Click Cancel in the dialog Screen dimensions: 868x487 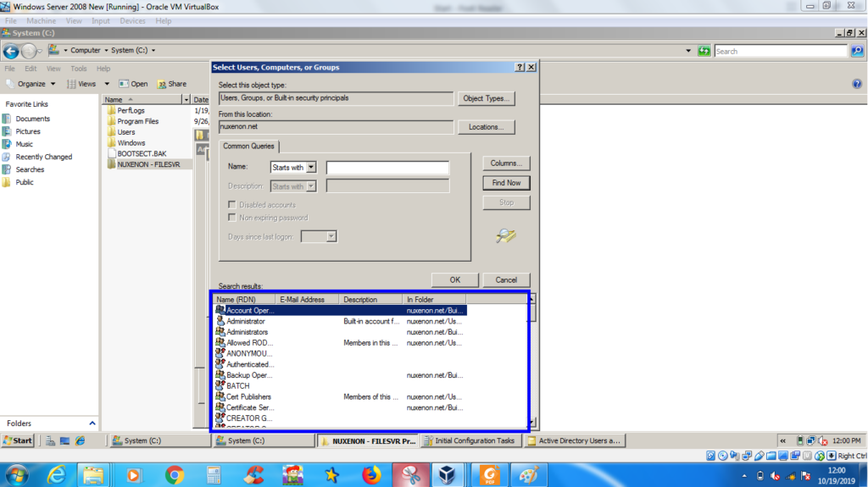tap(506, 280)
